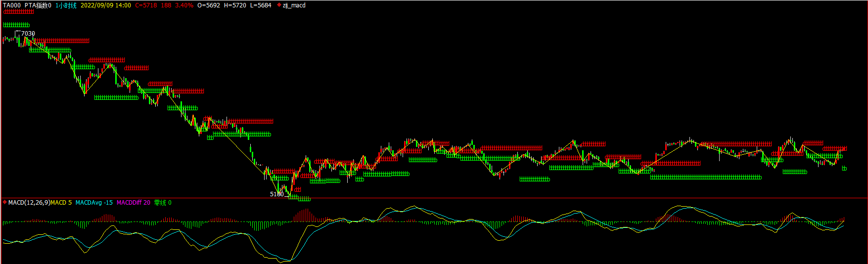Screen dimensions: 868x264
Task: Select the green 零线 0 label
Action: (163, 203)
